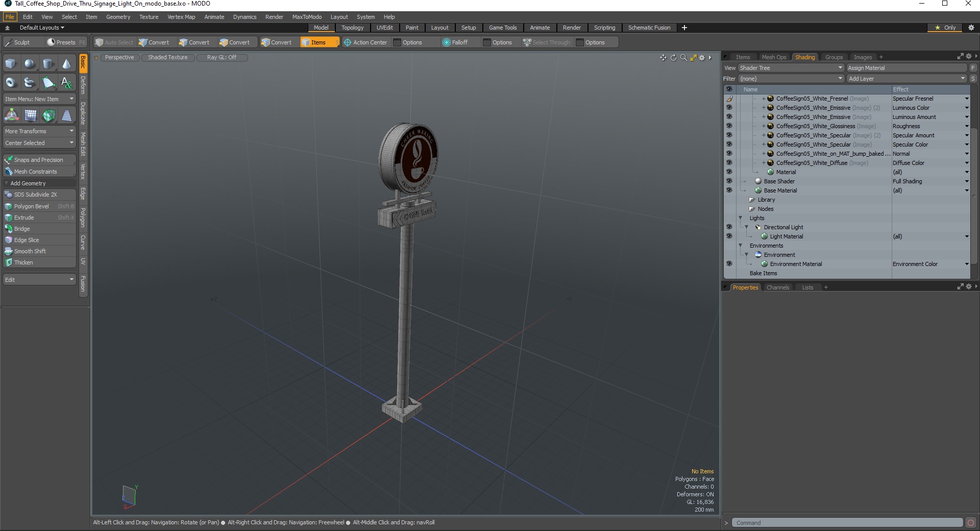Click Snaps and Precision button
The width and height of the screenshot is (980, 531).
tap(39, 160)
